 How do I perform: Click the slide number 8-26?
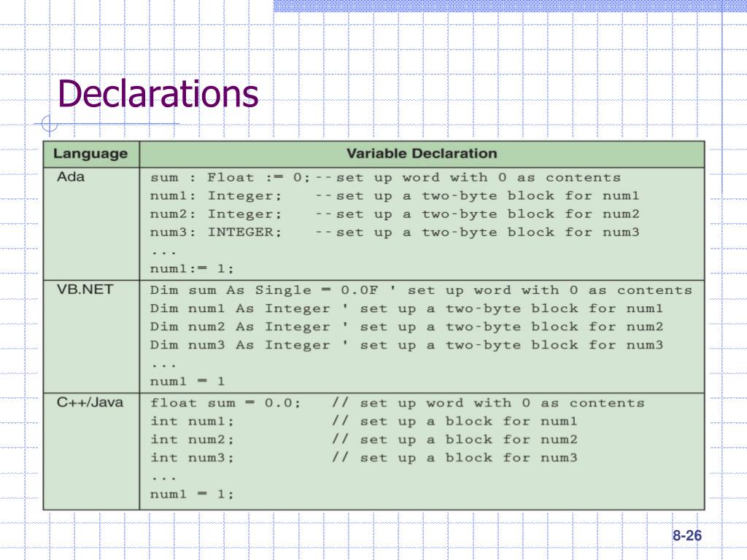click(687, 536)
